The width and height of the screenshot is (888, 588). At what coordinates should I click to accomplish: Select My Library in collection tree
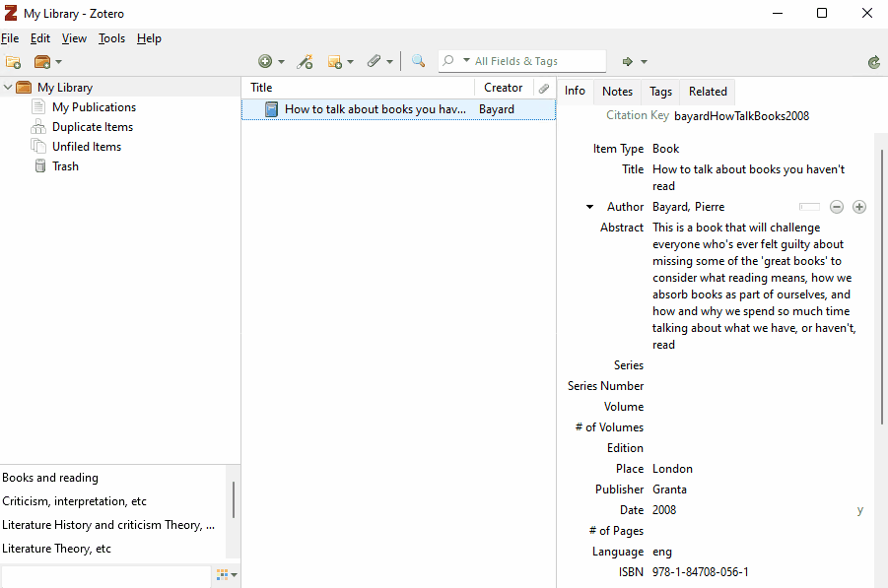coord(65,87)
